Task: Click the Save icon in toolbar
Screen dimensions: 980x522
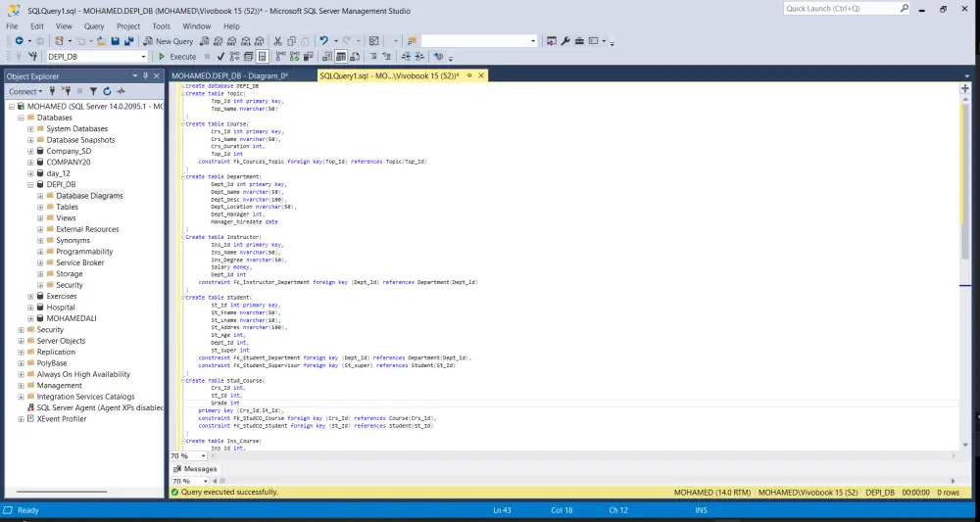Action: click(115, 41)
